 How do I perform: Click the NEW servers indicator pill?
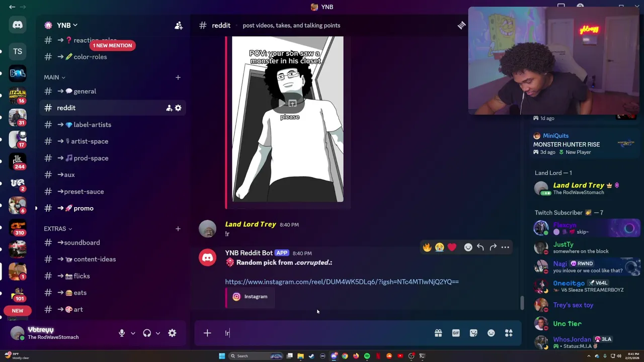(x=18, y=311)
